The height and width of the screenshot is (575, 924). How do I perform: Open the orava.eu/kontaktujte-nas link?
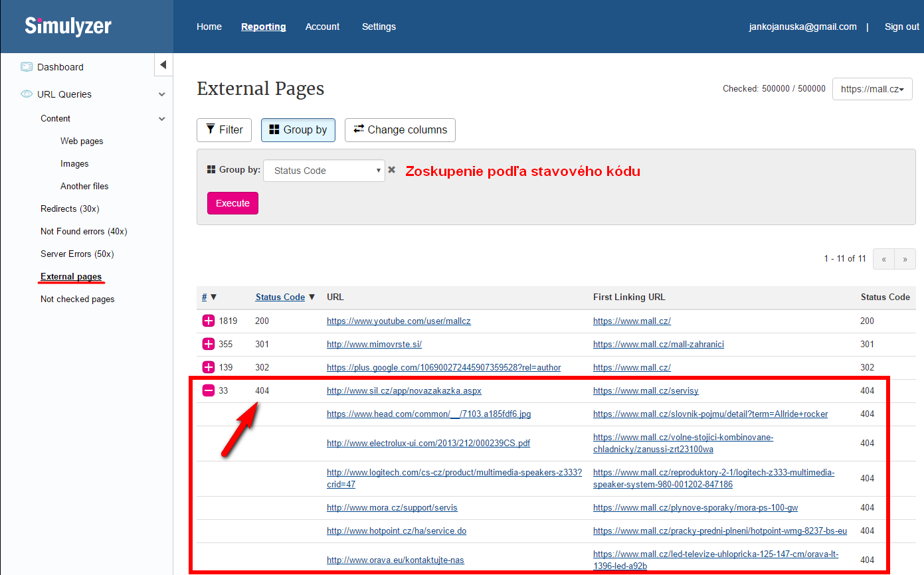pos(395,560)
